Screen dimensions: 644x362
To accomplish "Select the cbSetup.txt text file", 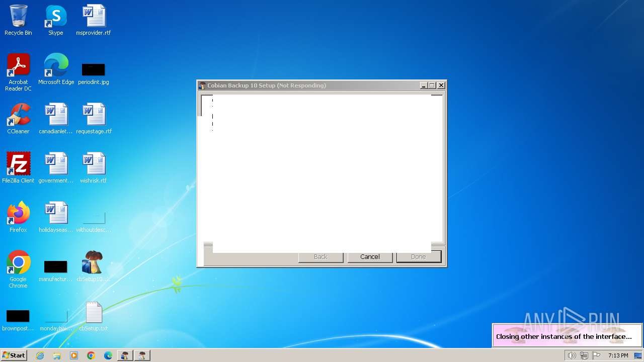I will 94,316.
